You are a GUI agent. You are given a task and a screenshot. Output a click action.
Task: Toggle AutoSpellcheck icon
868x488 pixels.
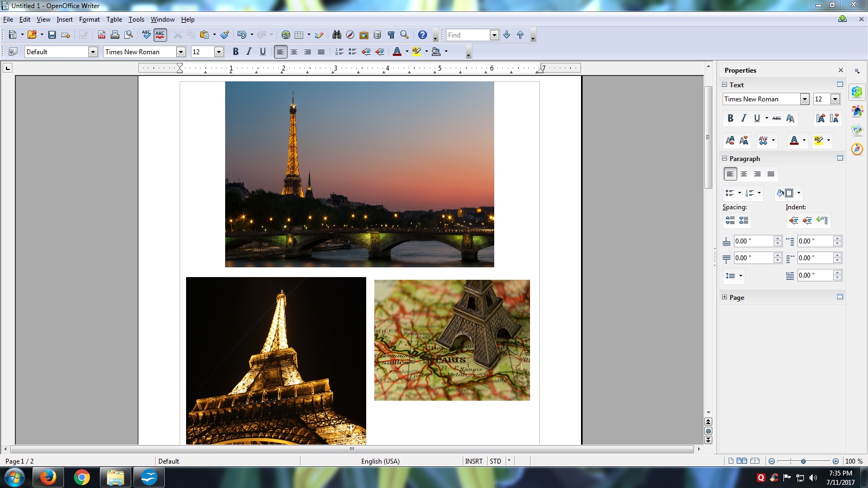[160, 35]
